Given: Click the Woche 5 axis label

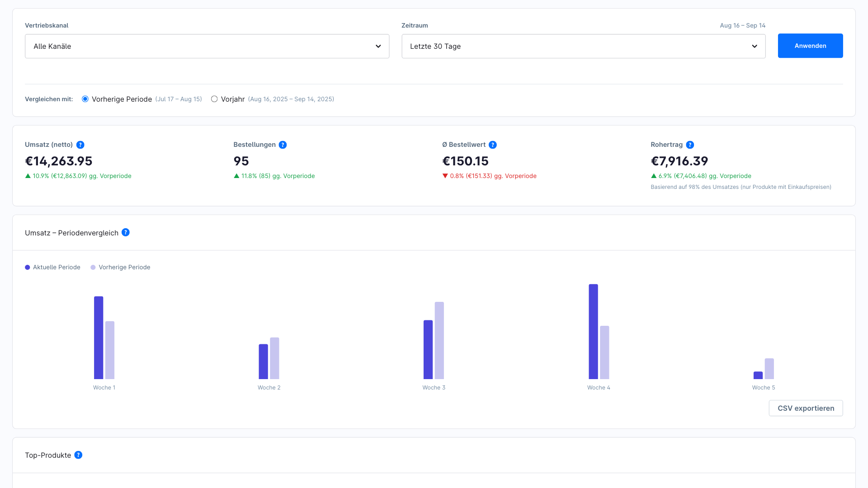Looking at the screenshot, I should [764, 388].
